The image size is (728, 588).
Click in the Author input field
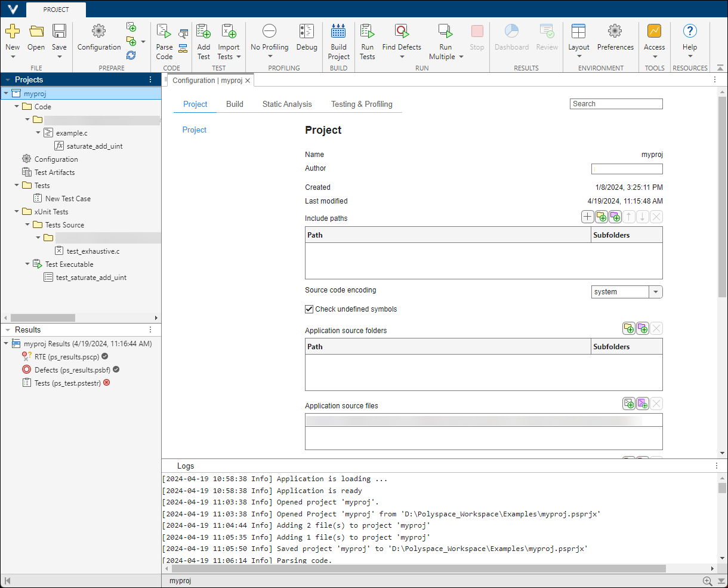(x=627, y=169)
